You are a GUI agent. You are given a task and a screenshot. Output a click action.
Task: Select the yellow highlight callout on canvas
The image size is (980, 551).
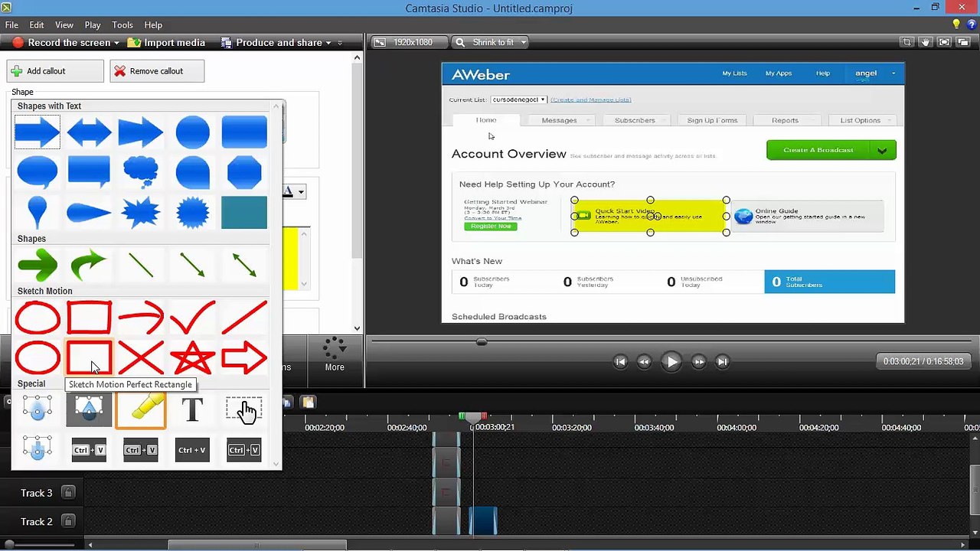pyautogui.click(x=650, y=217)
